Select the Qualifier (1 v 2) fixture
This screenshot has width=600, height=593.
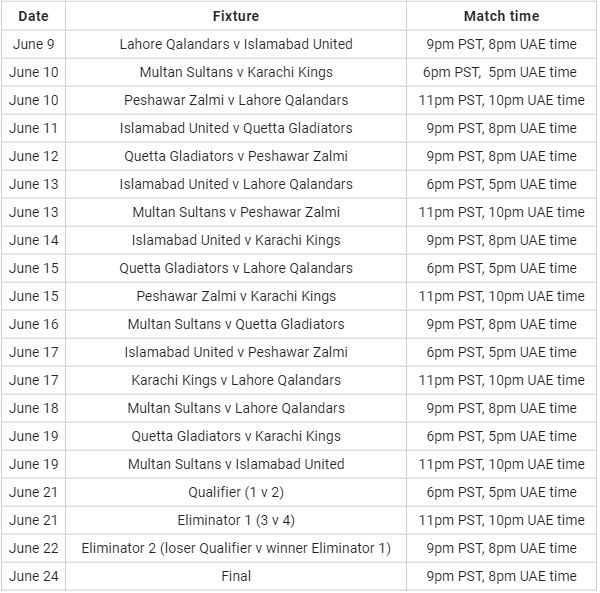(236, 492)
